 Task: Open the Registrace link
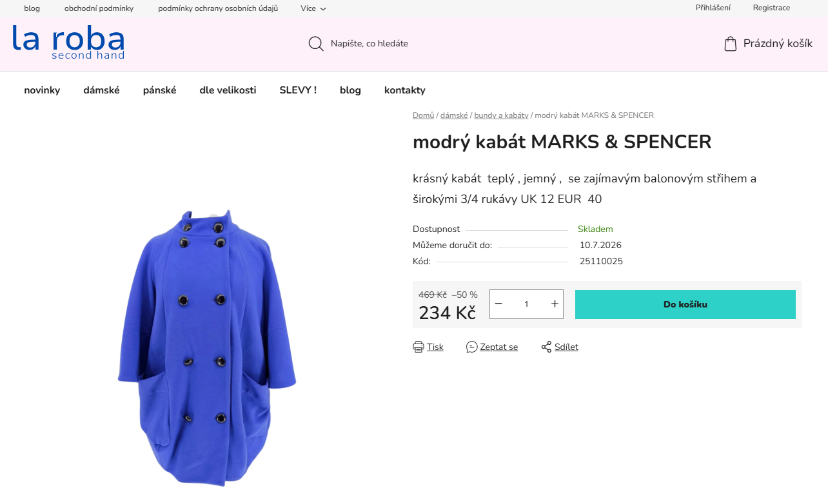point(771,8)
